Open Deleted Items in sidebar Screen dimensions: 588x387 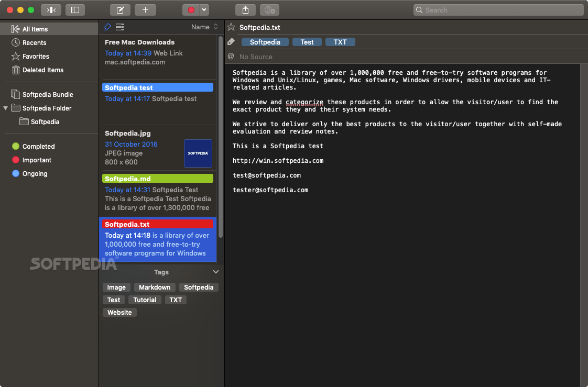pos(49,70)
